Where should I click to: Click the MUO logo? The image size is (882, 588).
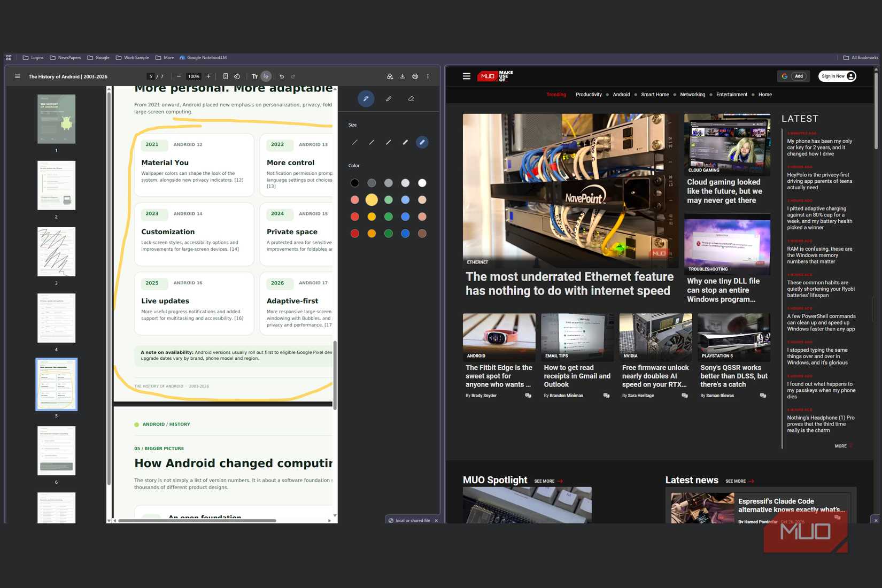point(495,76)
